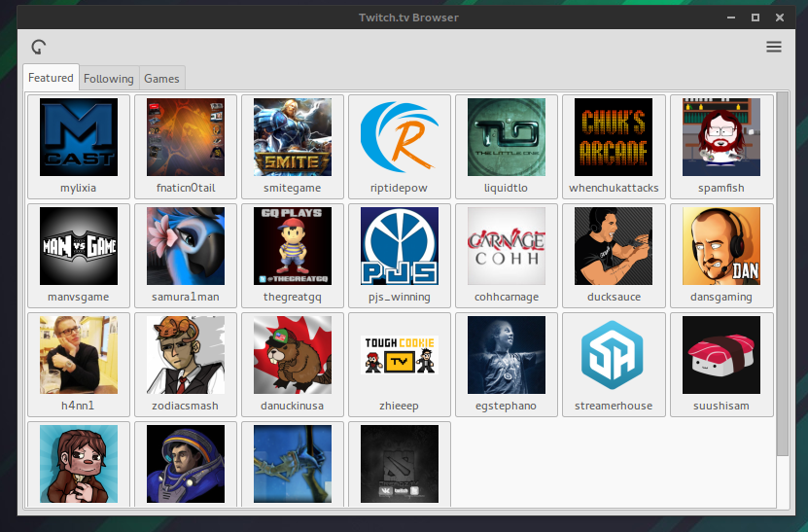Click the riptidepow logo
Screen dimensions: 808x532
pyautogui.click(x=400, y=137)
